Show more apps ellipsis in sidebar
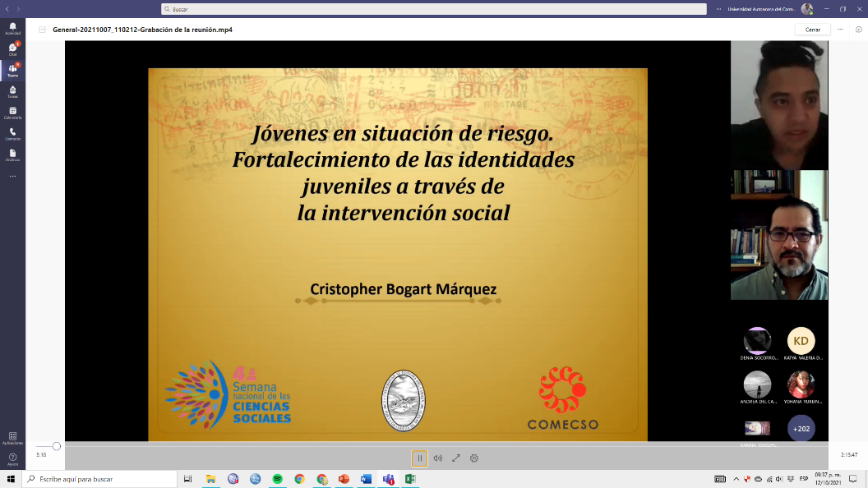The width and height of the screenshot is (868, 488). click(x=12, y=177)
